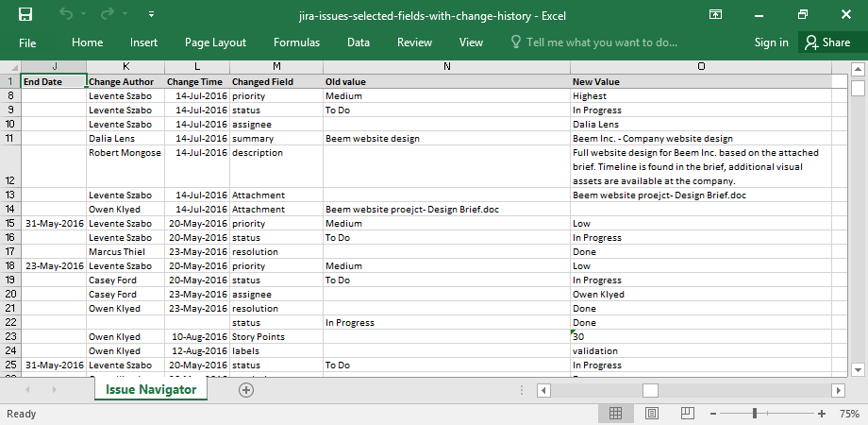Select column O header
868x425 pixels.
point(701,66)
